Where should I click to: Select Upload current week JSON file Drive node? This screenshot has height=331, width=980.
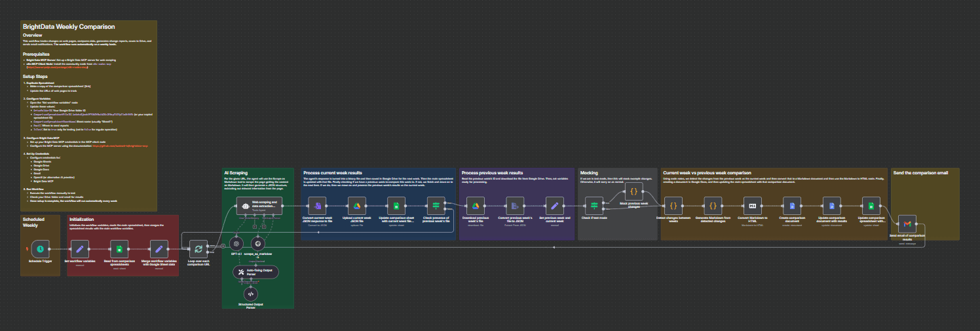[x=357, y=205]
